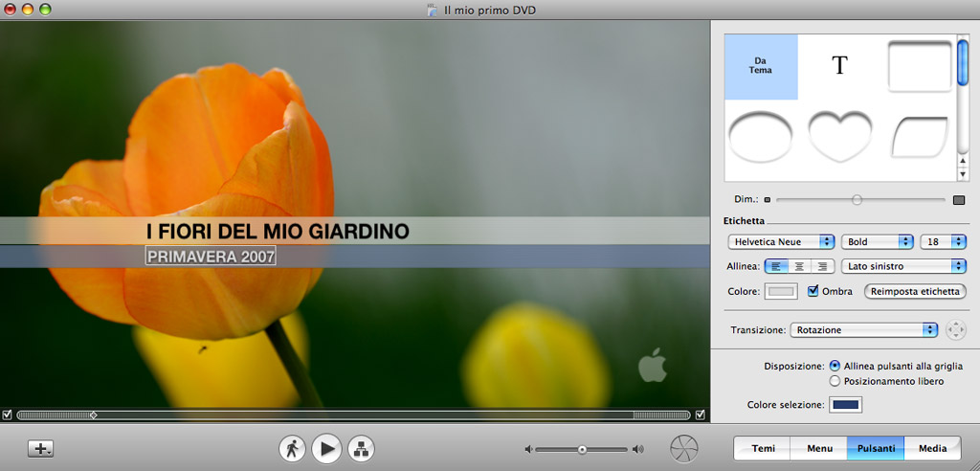This screenshot has height=471, width=980.
Task: Select the oval button shape style
Action: tap(761, 136)
